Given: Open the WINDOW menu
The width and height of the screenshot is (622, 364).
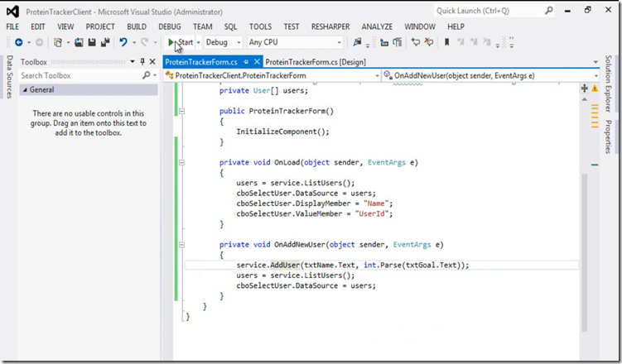Looking at the screenshot, I should click(420, 26).
